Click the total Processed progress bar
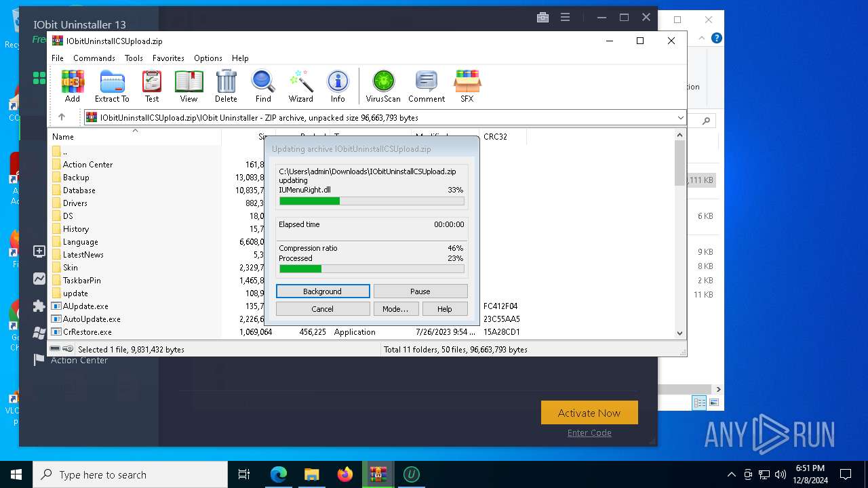 372,268
